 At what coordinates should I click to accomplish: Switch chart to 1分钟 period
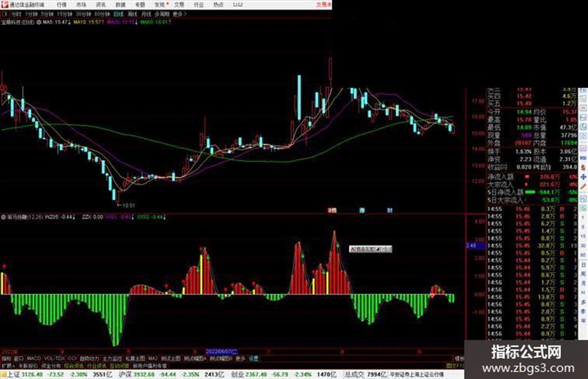click(x=31, y=14)
